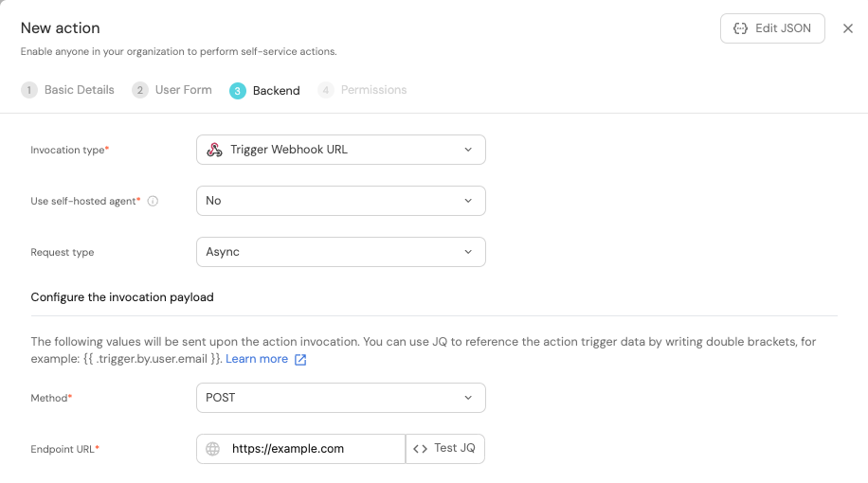Open the Permissions step
This screenshot has width=868, height=483.
coord(373,90)
